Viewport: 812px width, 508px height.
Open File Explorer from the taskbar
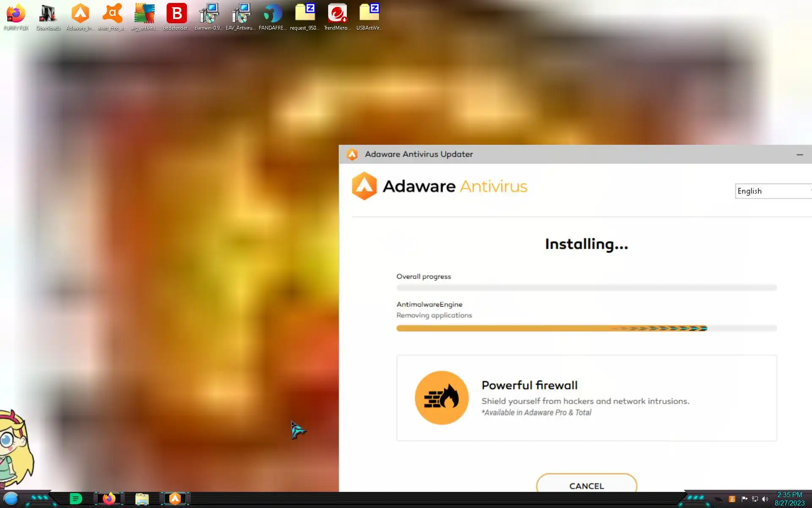(142, 499)
